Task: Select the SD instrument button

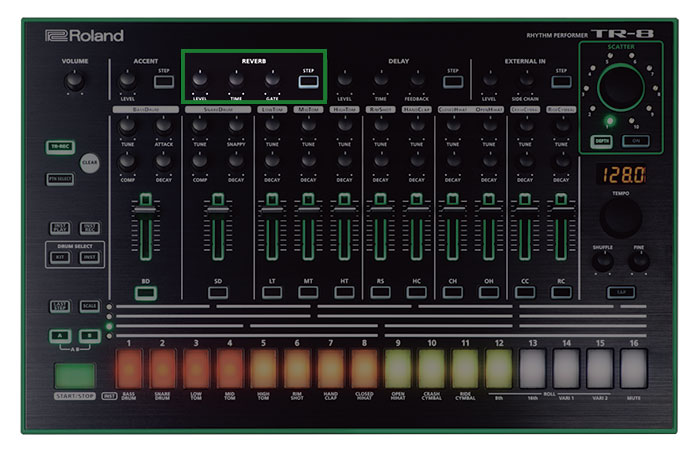Action: click(x=218, y=293)
